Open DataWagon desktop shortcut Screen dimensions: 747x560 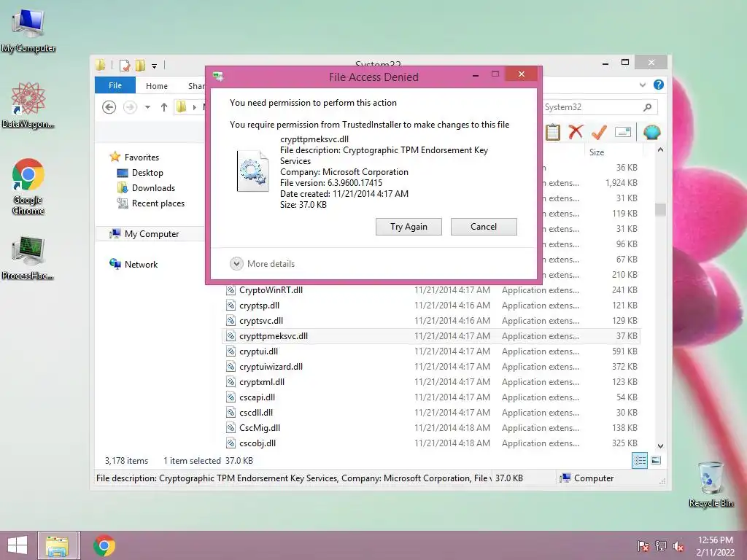[x=28, y=105]
